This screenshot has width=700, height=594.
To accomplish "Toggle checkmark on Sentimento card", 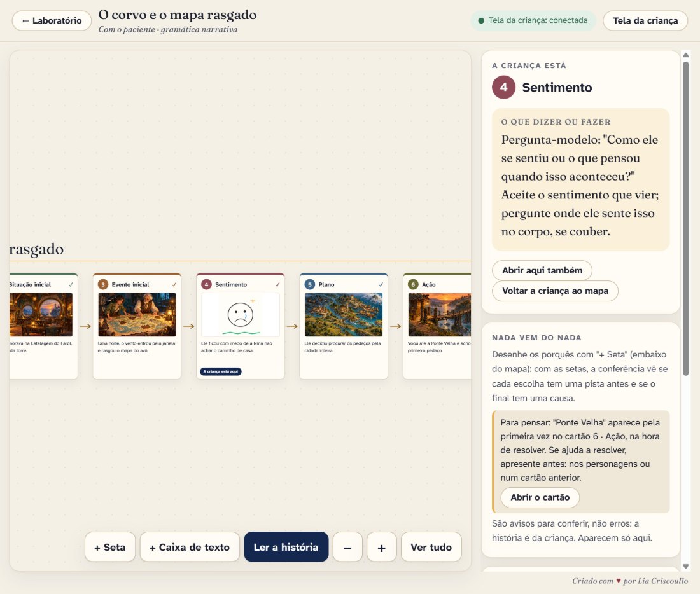I will [x=277, y=284].
